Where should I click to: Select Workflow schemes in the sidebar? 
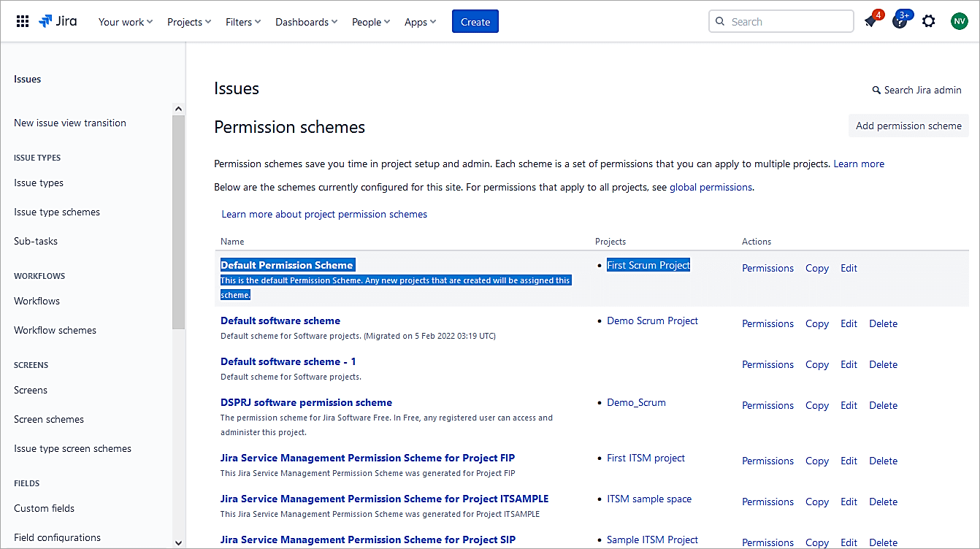click(55, 330)
